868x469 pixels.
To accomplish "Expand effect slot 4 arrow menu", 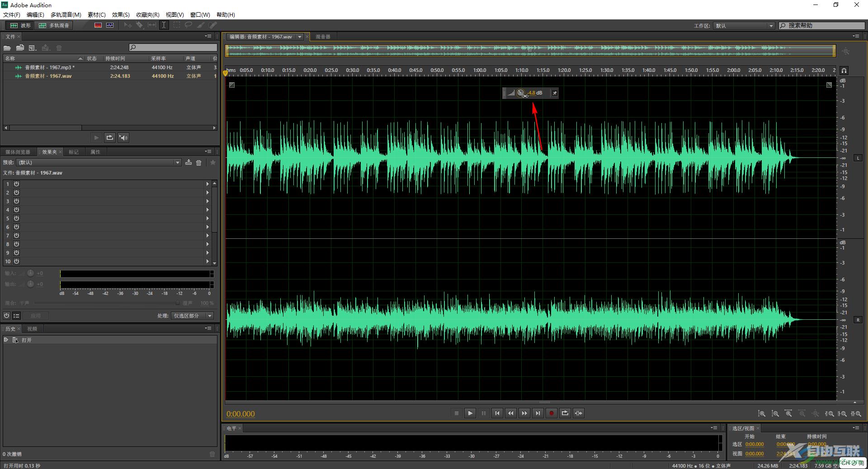I will [208, 210].
